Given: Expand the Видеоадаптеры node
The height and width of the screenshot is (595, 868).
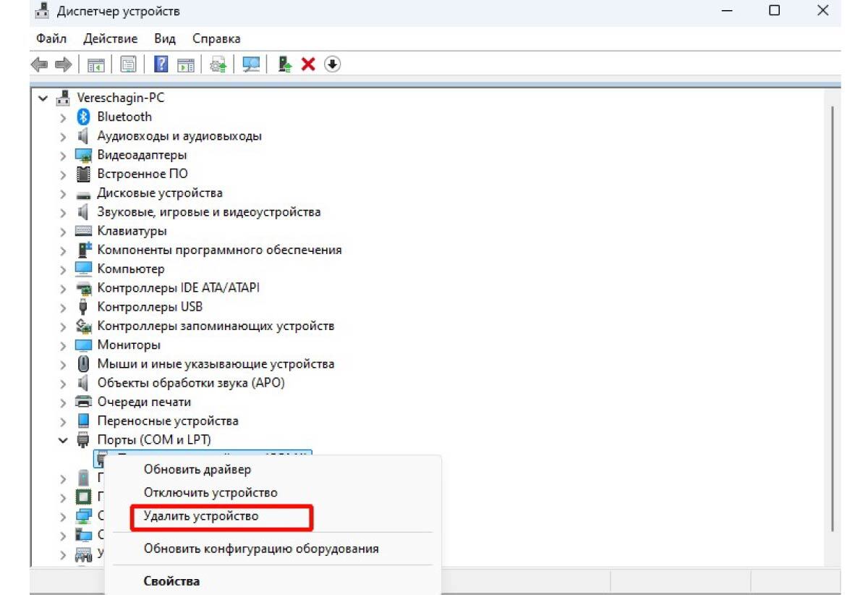Looking at the screenshot, I should (x=64, y=155).
